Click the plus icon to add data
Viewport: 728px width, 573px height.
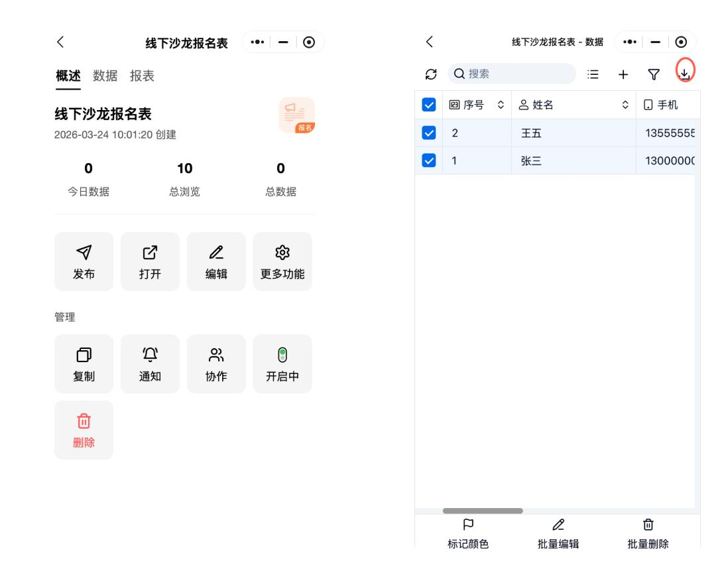coord(623,74)
